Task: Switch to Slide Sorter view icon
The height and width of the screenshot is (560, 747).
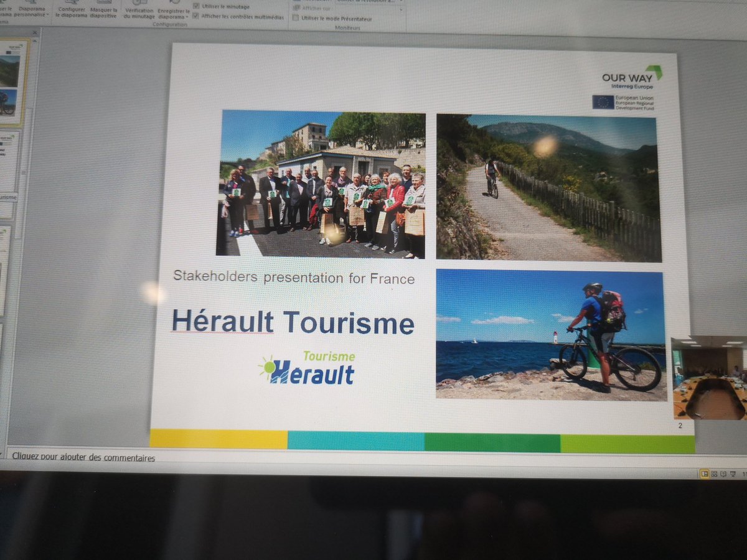Action: tap(715, 474)
